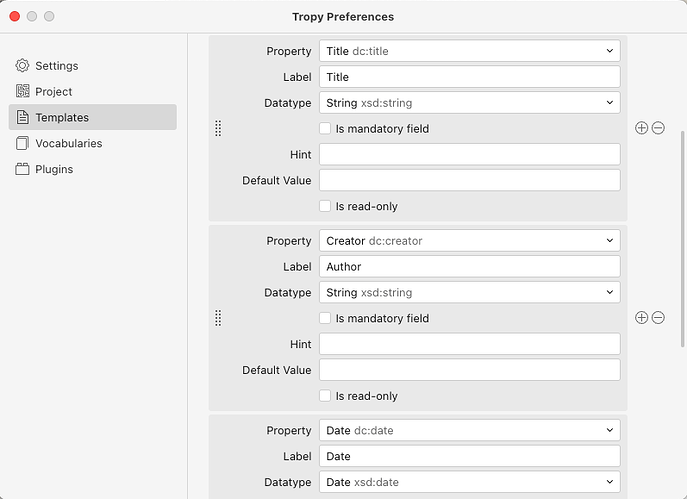Screen dimensions: 687x499
Task: Toggle read-only for the Author field
Action: (x=325, y=396)
